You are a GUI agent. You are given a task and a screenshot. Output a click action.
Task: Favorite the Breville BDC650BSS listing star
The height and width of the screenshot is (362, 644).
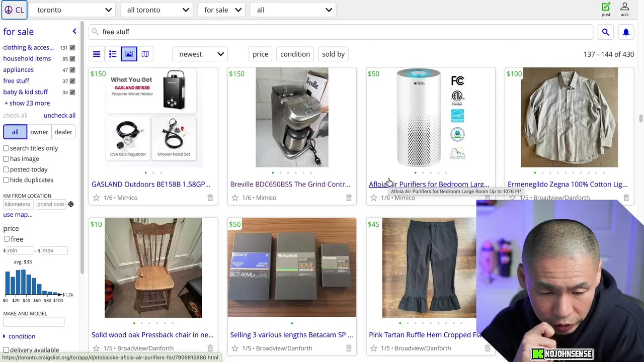(235, 198)
